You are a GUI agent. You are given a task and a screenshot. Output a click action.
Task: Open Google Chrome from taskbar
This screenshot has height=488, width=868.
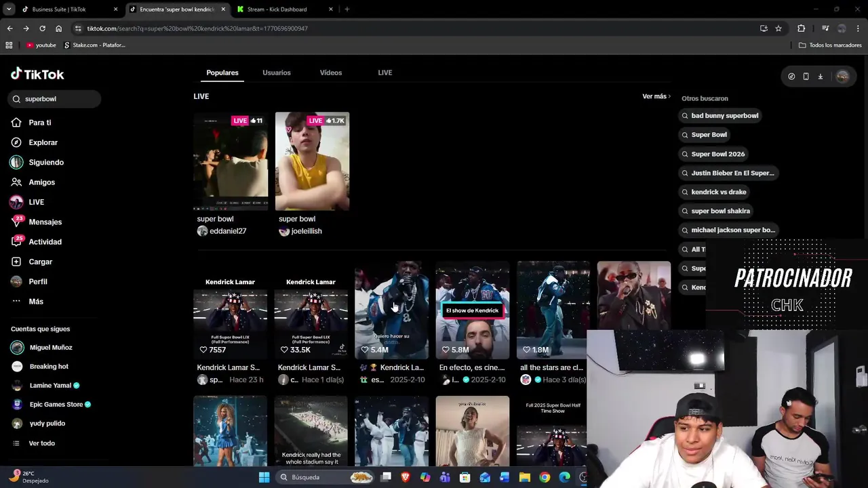click(x=545, y=477)
